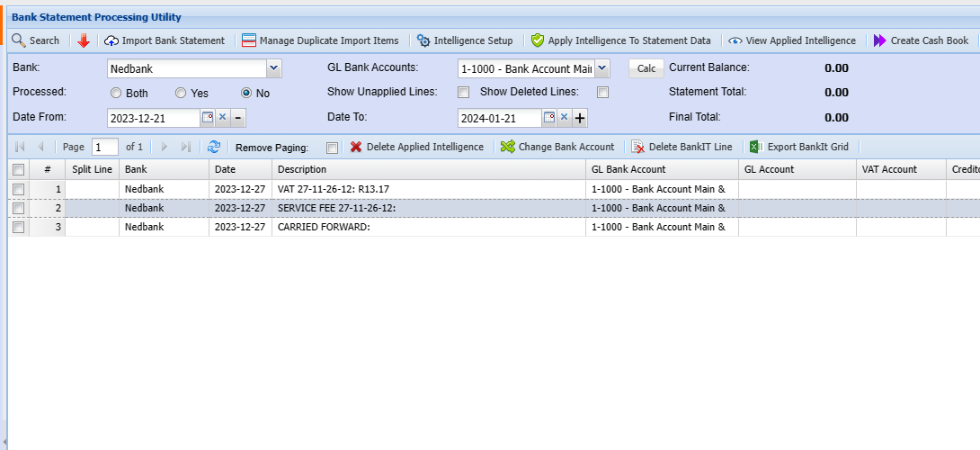Click plus button beside Date To

(x=579, y=118)
